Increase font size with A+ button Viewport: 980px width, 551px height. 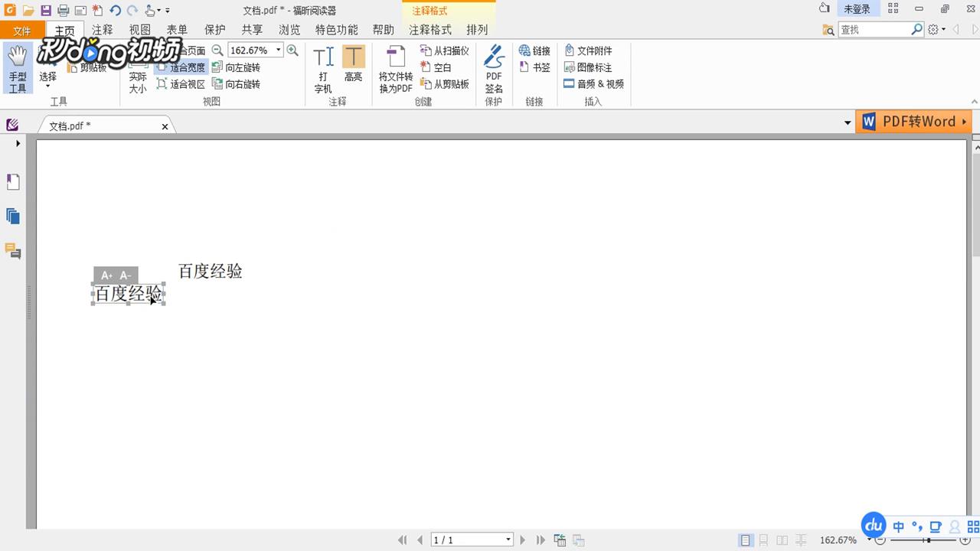click(x=106, y=275)
